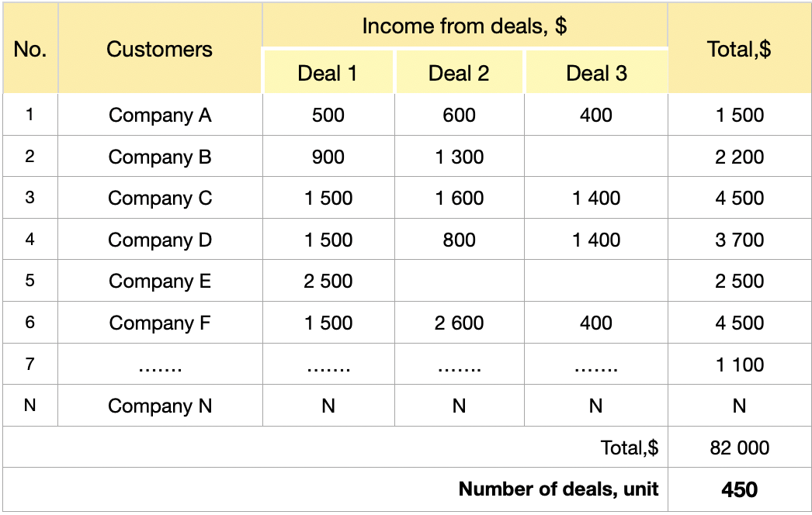Select the grand total value 82 000
This screenshot has width=812, height=515.
(x=739, y=448)
